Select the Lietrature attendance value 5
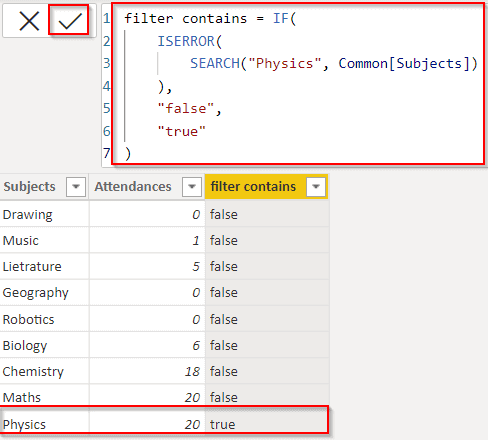Screen dimensions: 488x440 click(147, 266)
